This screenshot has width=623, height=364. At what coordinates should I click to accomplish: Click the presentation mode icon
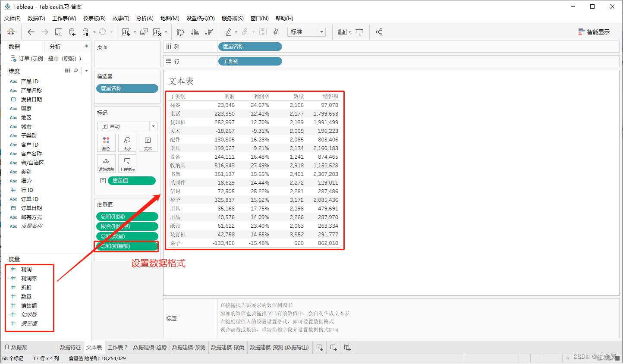tap(359, 32)
